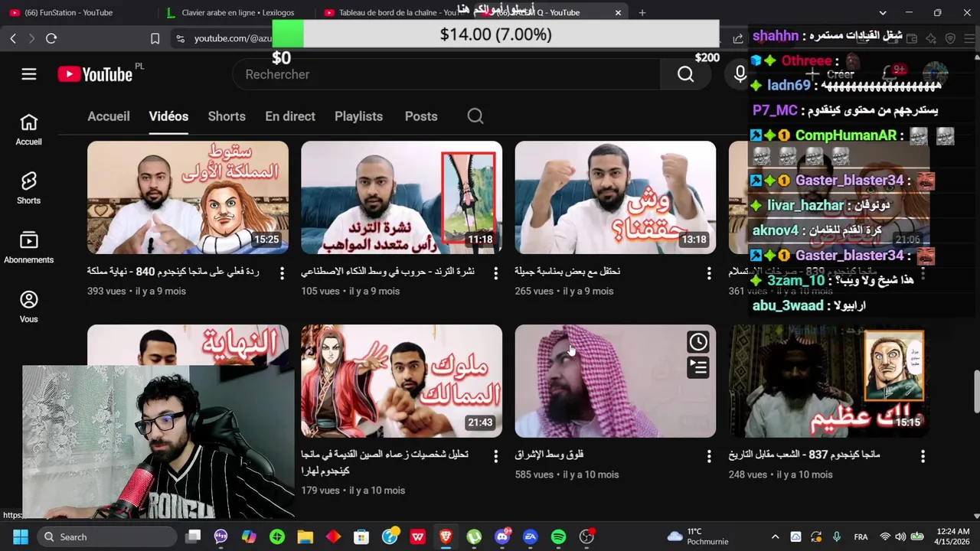Play the 13:18 وش حققنا thumbnail
Image resolution: width=980 pixels, height=551 pixels.
(x=615, y=197)
